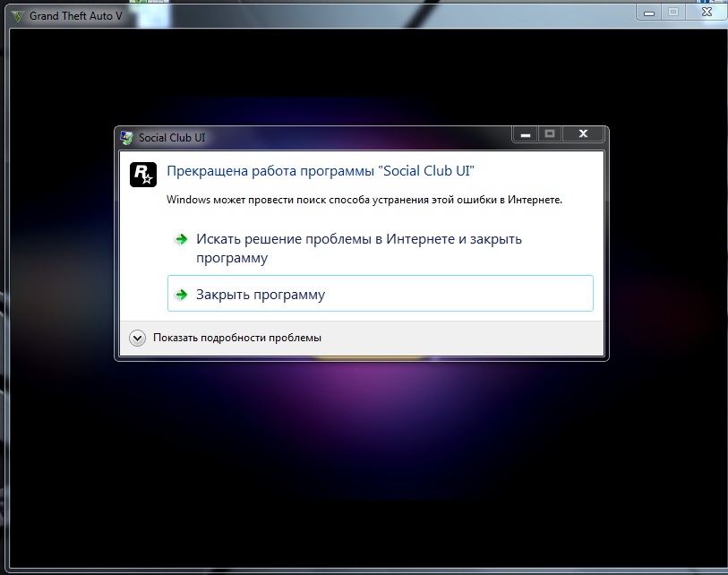Maximize the Grand Theft Auto V window
Screen dimensions: 728x575
[x=672, y=13]
